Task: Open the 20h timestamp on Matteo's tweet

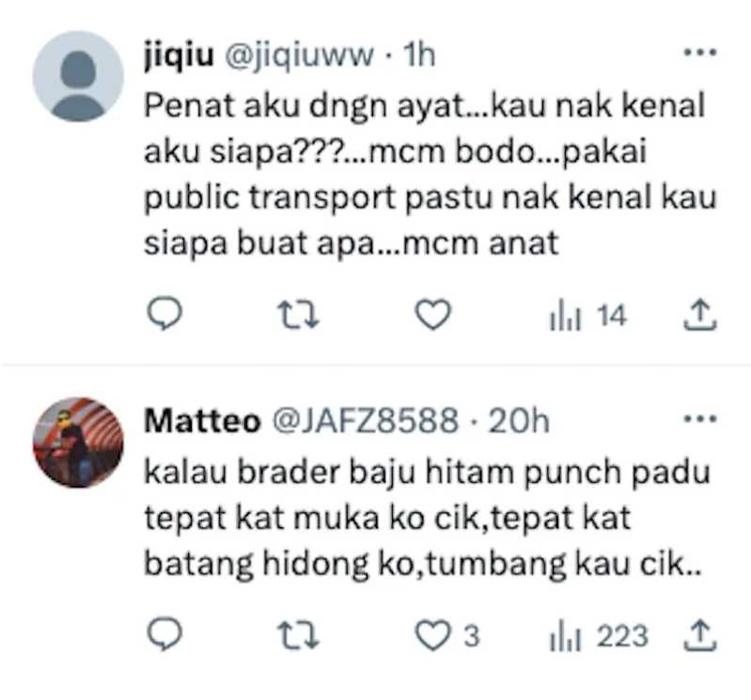Action: click(519, 421)
